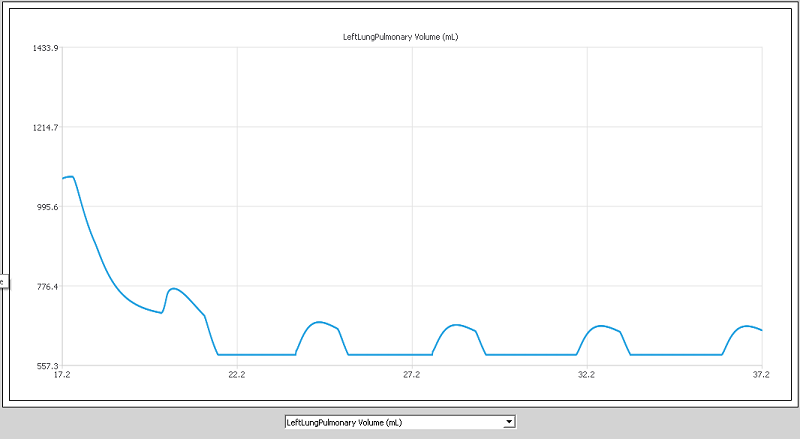800x439 pixels.
Task: Click the highest peak at curve start
Action: click(x=71, y=177)
